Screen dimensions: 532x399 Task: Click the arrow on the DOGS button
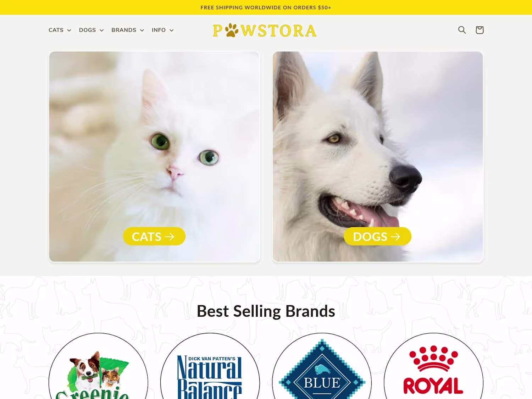click(x=395, y=237)
